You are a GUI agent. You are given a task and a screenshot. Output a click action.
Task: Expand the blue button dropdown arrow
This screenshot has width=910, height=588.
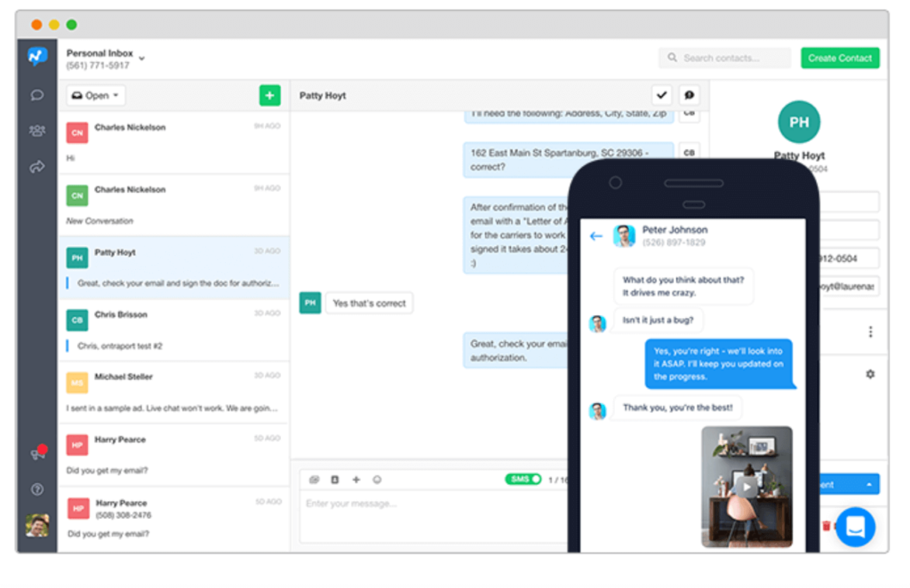[867, 484]
